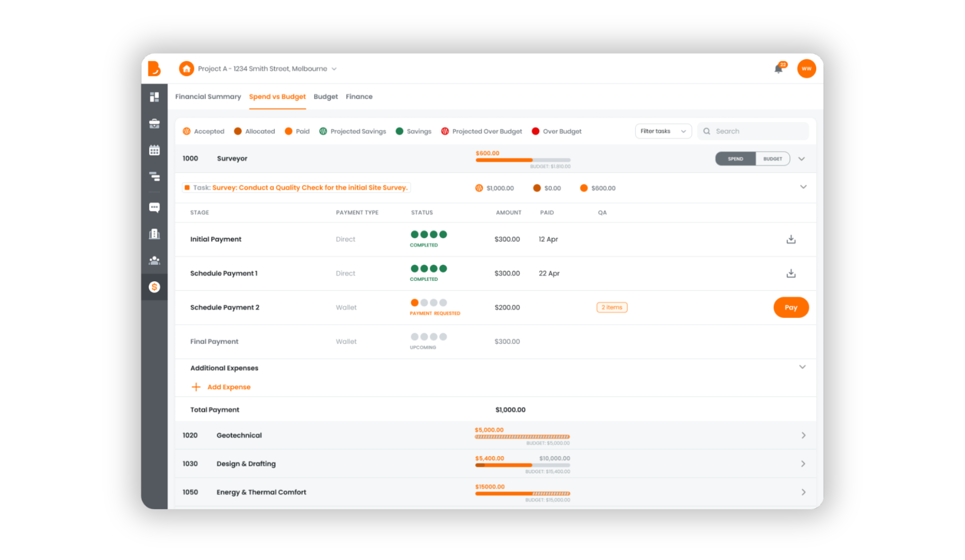
Task: Switch to the Financial Summary tab
Action: point(209,96)
